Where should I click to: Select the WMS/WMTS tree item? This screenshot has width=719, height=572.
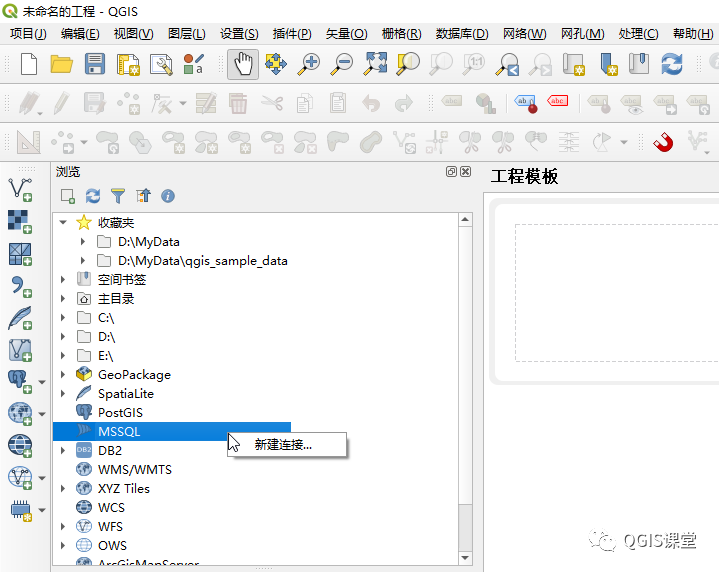(x=135, y=469)
